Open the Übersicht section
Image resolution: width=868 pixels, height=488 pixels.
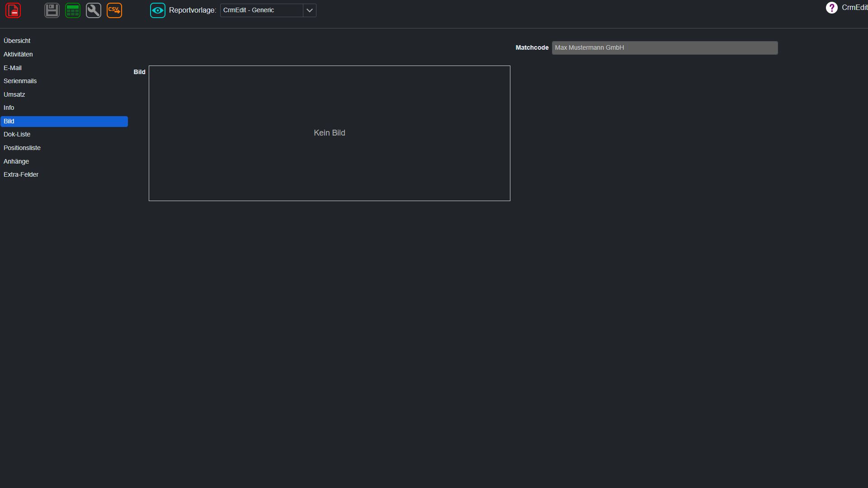coord(64,41)
